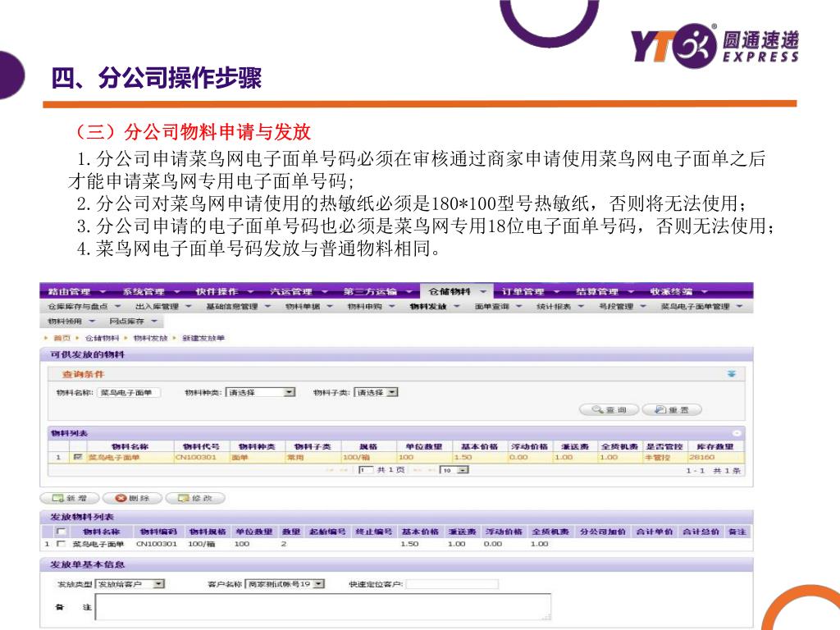Click the 物料代号 column header
Image resolution: width=840 pixels, height=630 pixels.
click(x=202, y=446)
